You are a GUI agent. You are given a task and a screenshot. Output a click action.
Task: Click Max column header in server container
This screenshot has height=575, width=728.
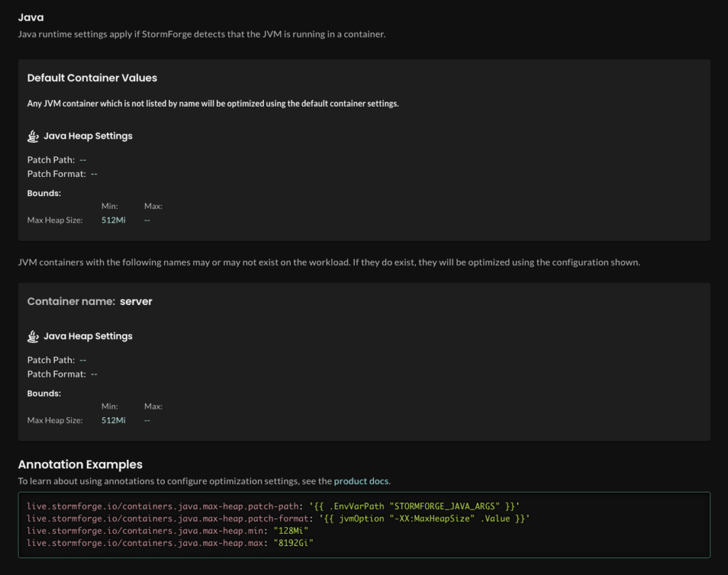tap(154, 406)
